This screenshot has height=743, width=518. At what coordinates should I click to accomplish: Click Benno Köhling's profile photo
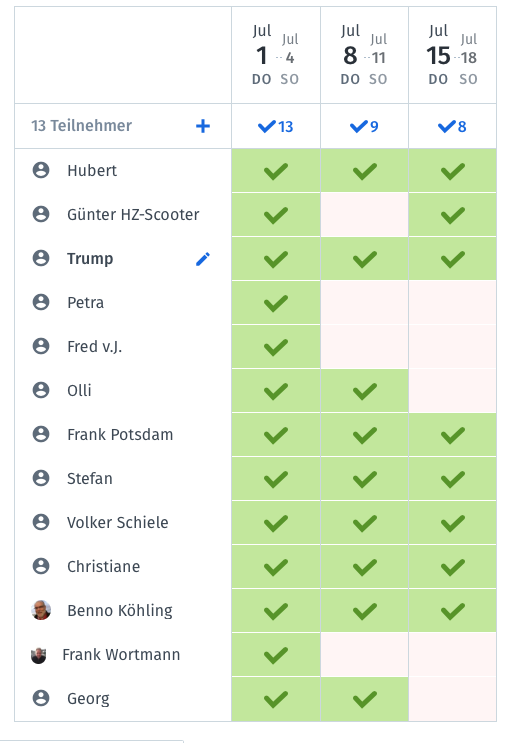[x=41, y=610]
